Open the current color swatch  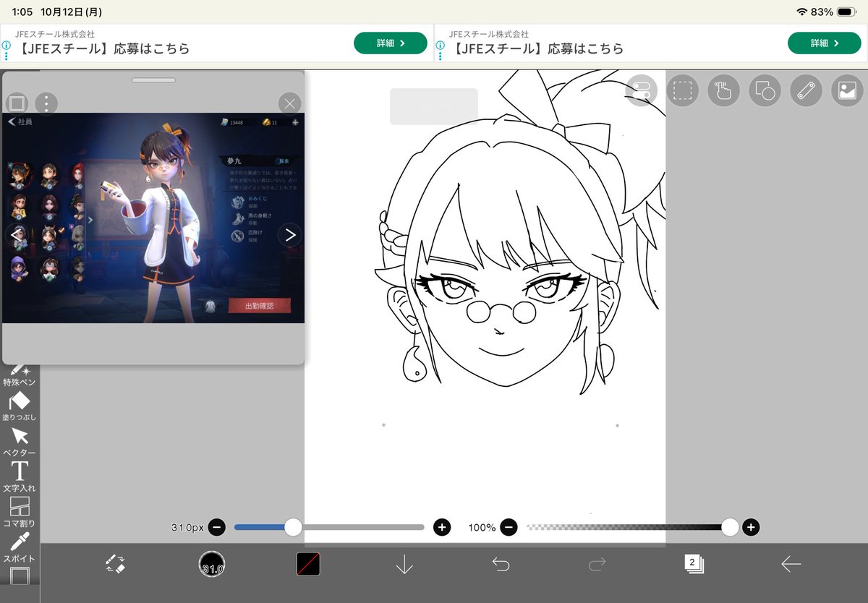tap(308, 564)
